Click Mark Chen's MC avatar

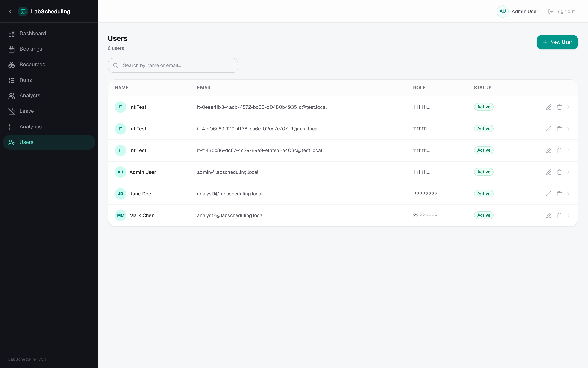(120, 215)
